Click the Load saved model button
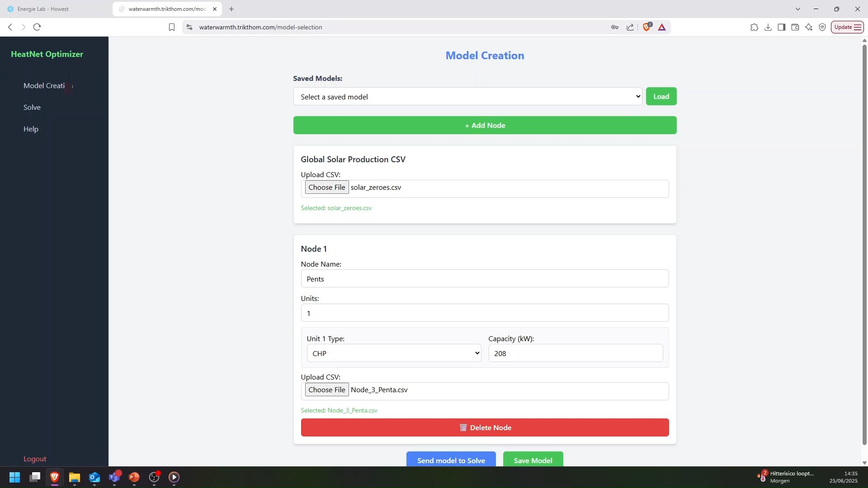 661,96
